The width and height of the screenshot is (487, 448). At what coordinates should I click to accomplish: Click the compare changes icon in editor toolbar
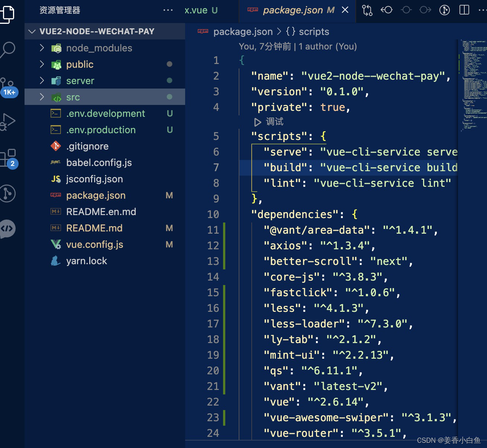[x=367, y=10]
